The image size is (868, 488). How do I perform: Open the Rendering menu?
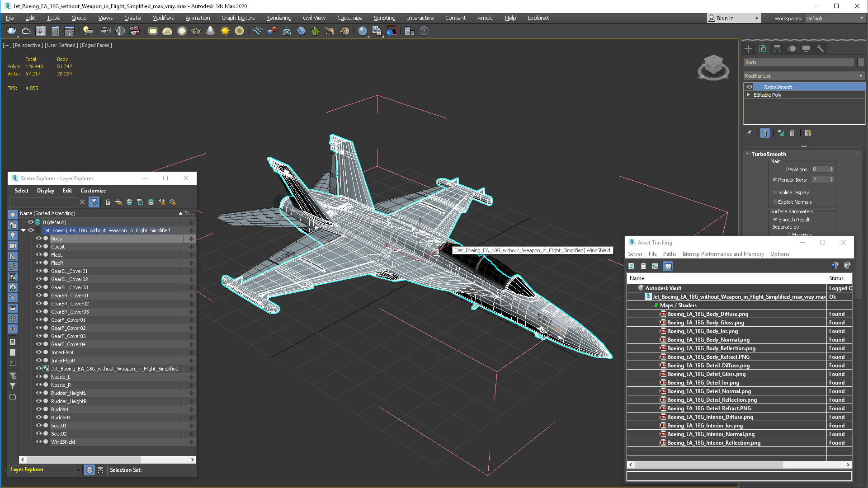coord(278,18)
